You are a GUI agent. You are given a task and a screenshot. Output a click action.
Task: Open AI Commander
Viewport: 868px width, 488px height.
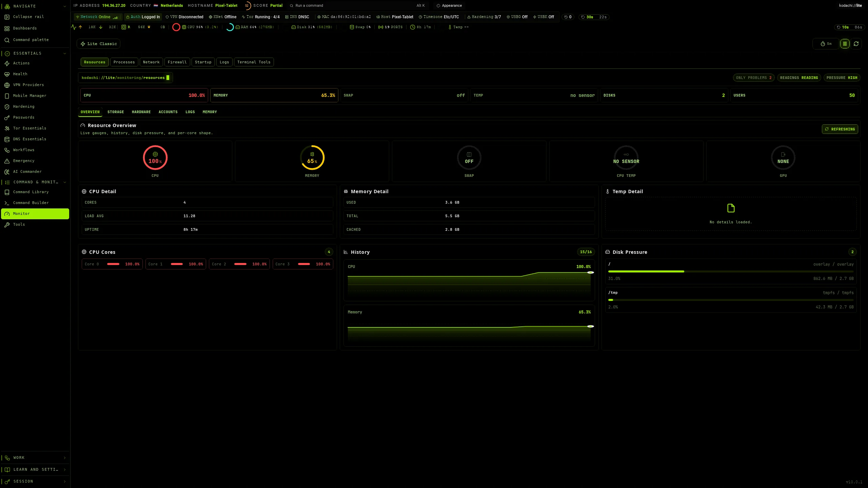point(35,172)
